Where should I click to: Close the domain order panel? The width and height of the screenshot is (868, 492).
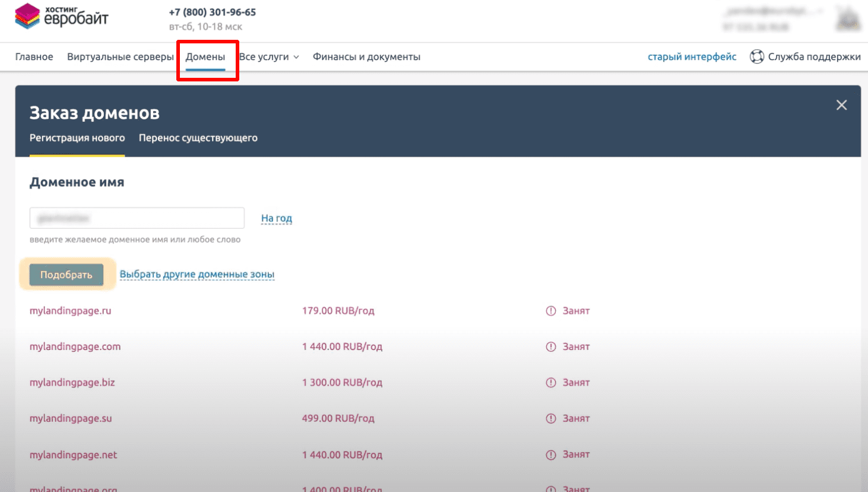pyautogui.click(x=841, y=105)
